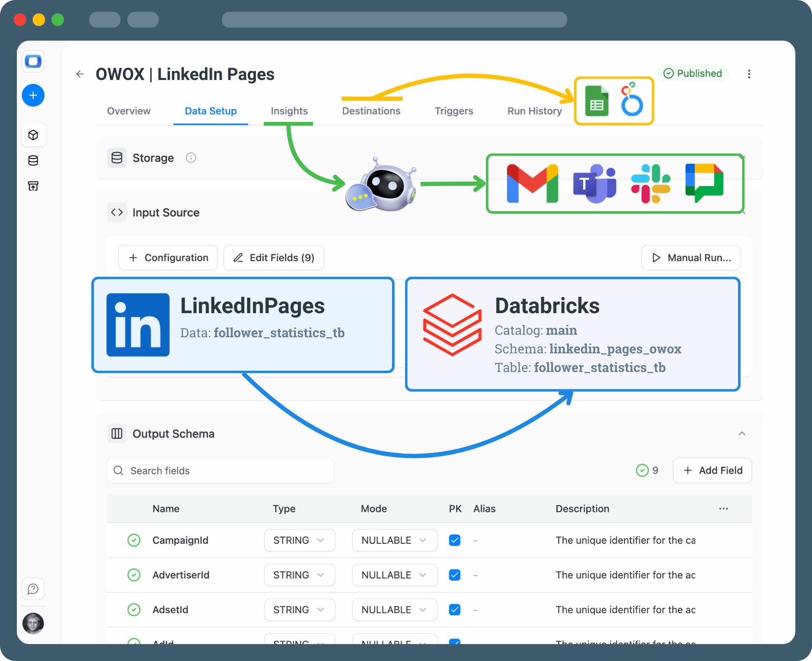The image size is (812, 661).
Task: Open the Run History tab
Action: (535, 111)
